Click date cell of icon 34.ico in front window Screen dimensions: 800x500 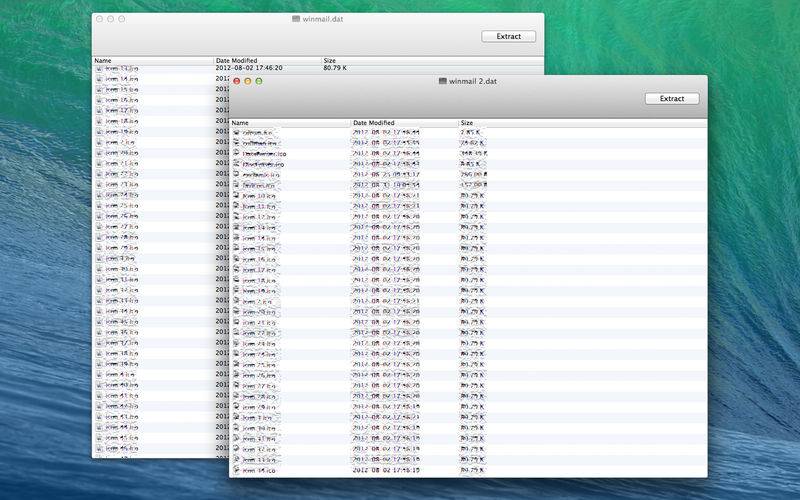(x=386, y=470)
